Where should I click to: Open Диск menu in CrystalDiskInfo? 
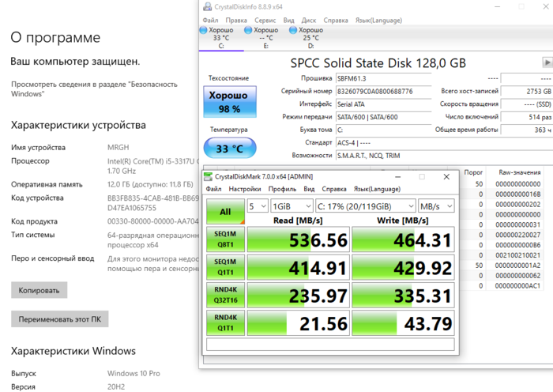pos(309,20)
